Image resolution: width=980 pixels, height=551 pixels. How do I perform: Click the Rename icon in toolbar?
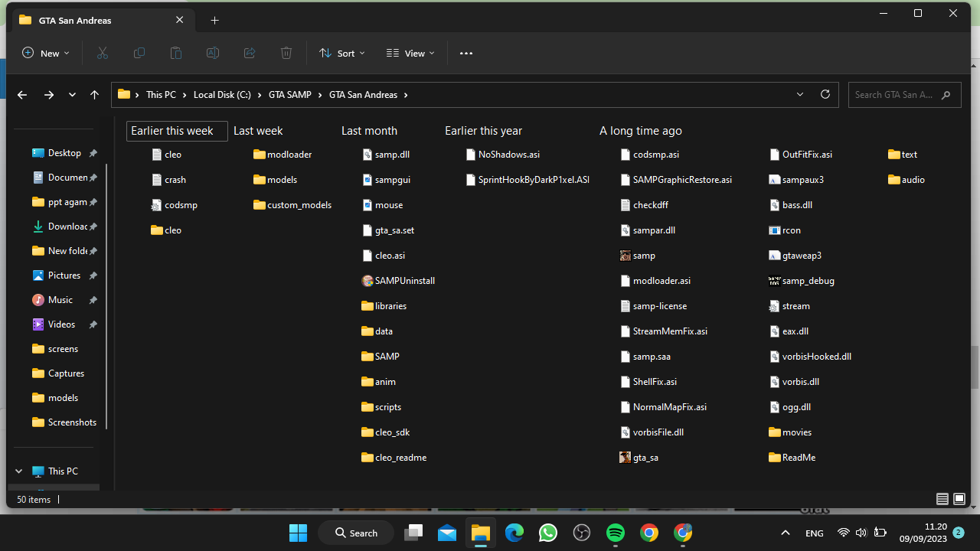[x=213, y=53]
